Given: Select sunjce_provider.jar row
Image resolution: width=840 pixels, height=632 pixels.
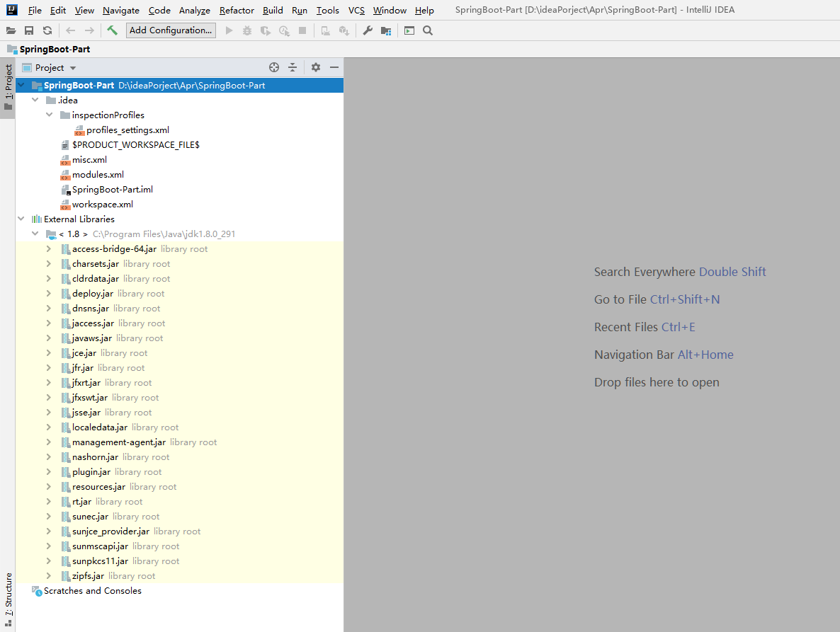Looking at the screenshot, I should 179,532.
